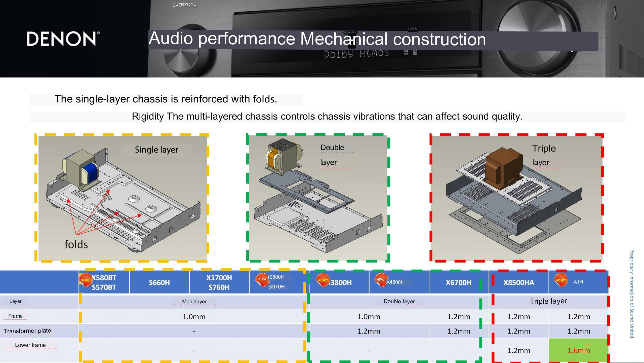Viewport: 644px width, 363px height.
Task: Click the X6700H frame value 1.2mm
Action: (x=459, y=317)
